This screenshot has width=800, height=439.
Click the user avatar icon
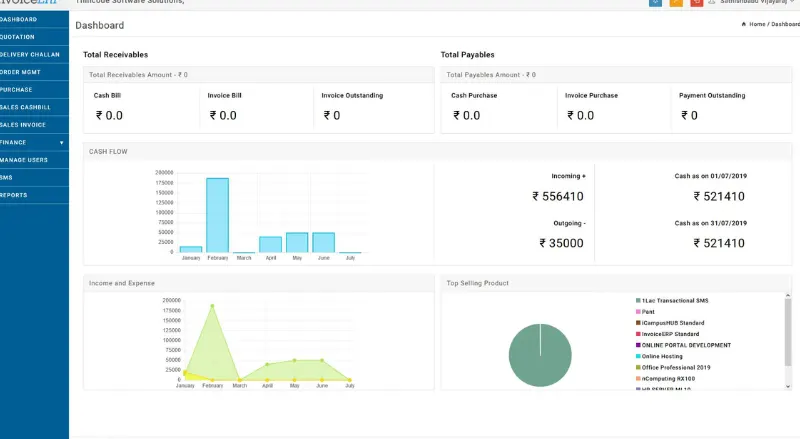click(712, 2)
